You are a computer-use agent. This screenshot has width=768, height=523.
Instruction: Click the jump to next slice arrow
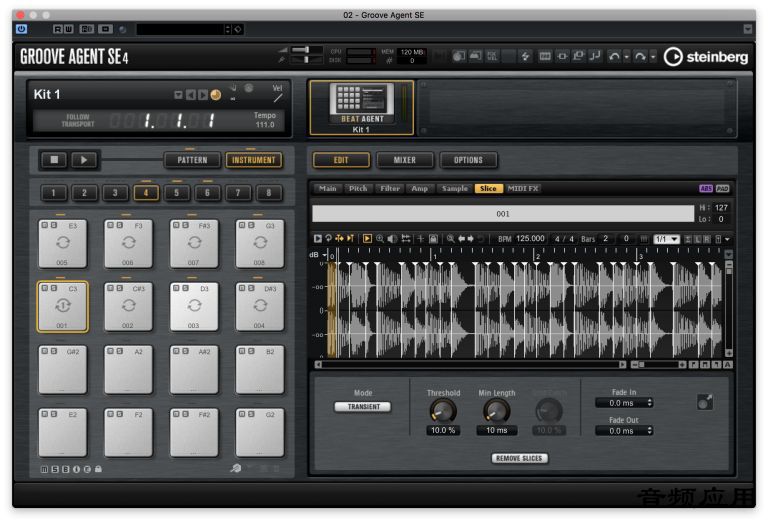point(471,238)
